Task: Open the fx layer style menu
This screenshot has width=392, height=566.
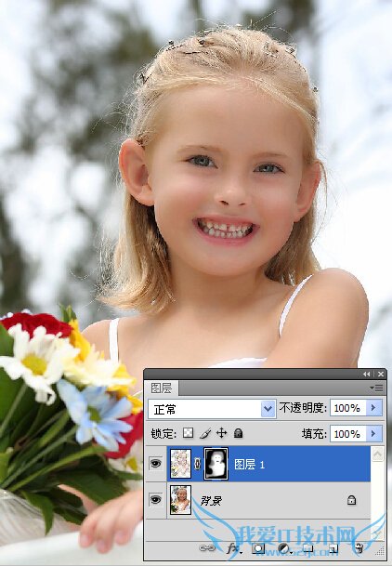Action: [234, 548]
